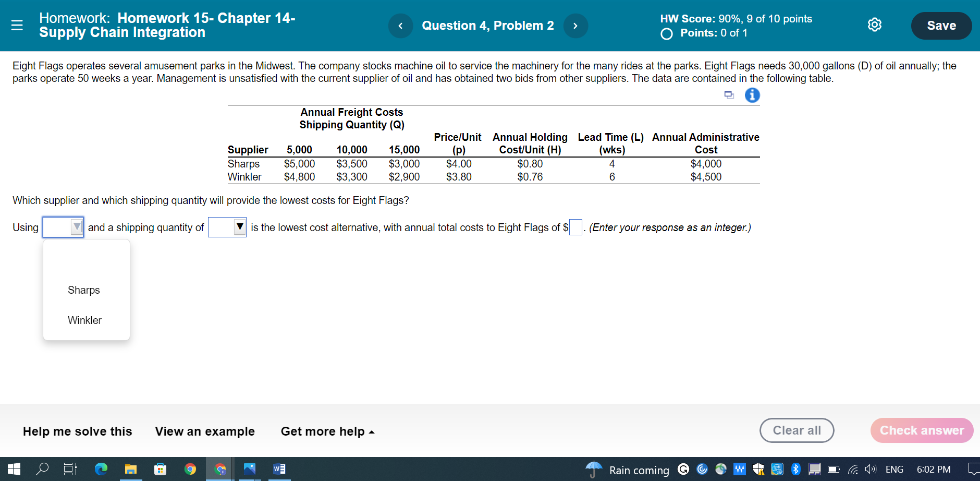Select Winkler from the supplier dropdown

click(84, 320)
